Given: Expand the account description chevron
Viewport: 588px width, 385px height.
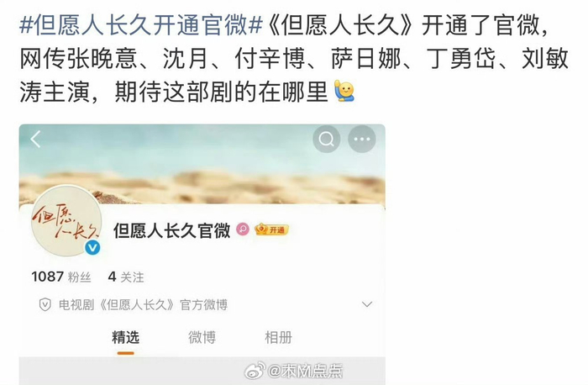Looking at the screenshot, I should tap(367, 304).
